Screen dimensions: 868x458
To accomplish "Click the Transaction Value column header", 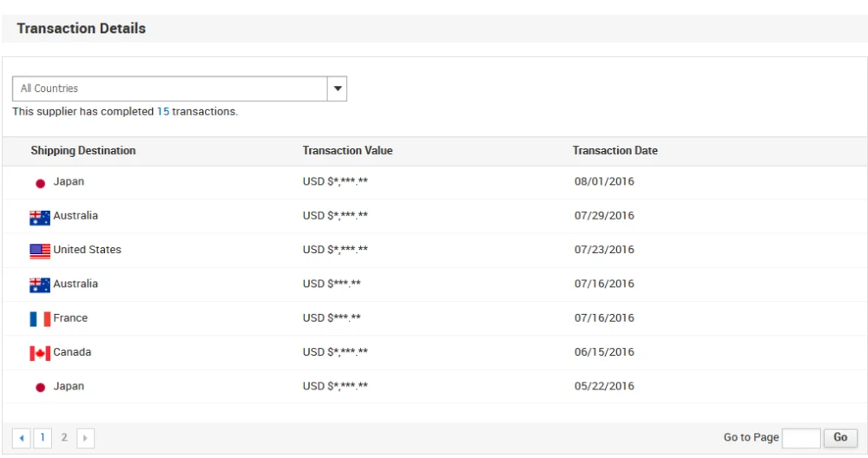I will [x=347, y=151].
